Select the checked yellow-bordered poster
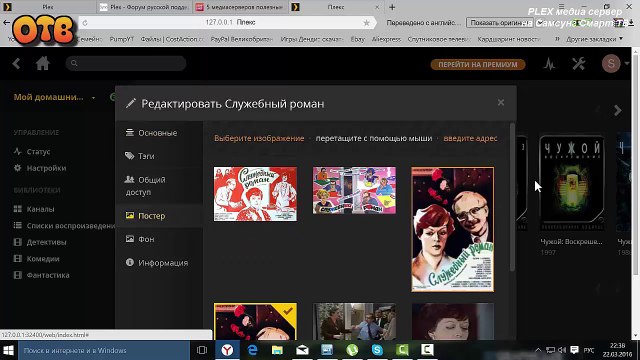This screenshot has height=360, width=640. (255, 321)
